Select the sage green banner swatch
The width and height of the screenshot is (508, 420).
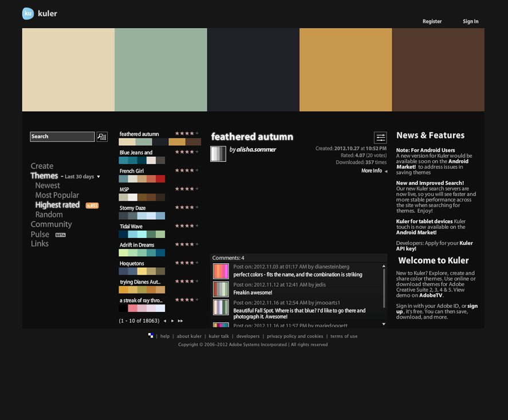pyautogui.click(x=161, y=70)
